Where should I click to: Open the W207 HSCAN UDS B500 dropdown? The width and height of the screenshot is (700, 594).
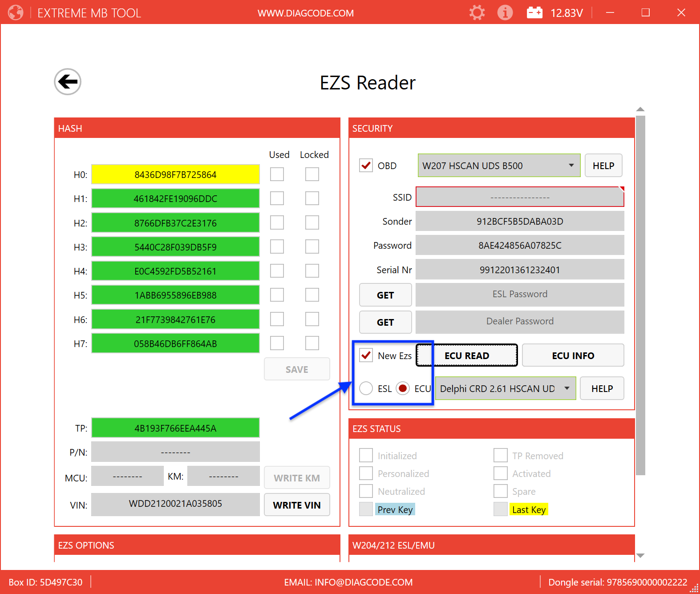[x=499, y=166]
